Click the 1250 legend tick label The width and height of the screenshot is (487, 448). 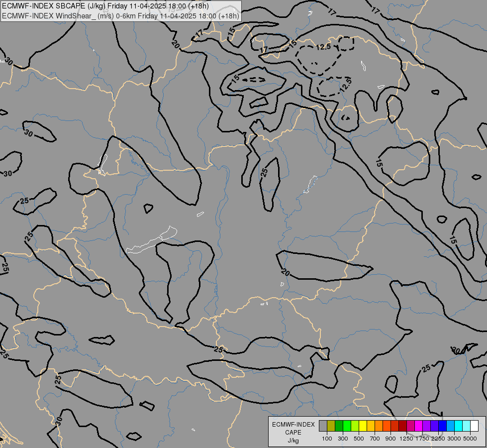[x=406, y=439]
